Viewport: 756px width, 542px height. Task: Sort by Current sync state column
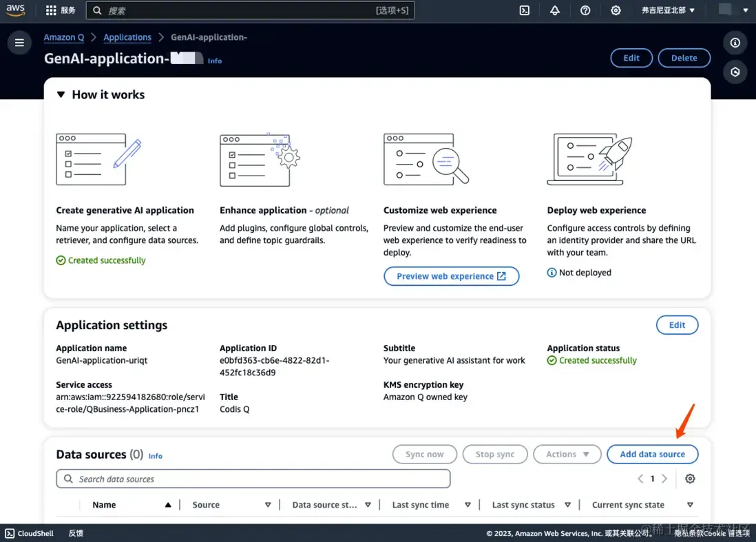click(690, 505)
